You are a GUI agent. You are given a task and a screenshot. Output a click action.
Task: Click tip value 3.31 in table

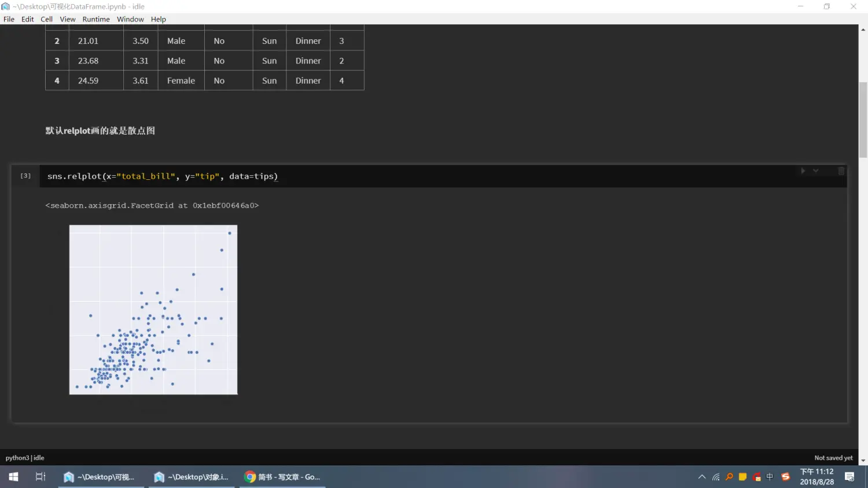click(141, 61)
